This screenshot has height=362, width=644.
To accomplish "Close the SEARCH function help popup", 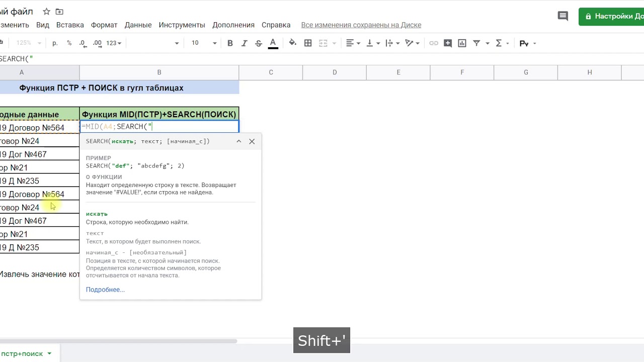I will tap(252, 141).
